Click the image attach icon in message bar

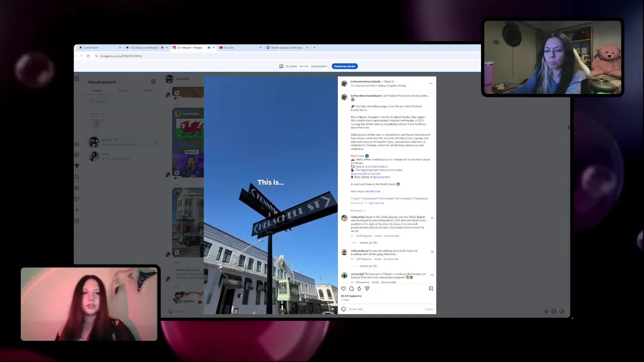pos(554,311)
